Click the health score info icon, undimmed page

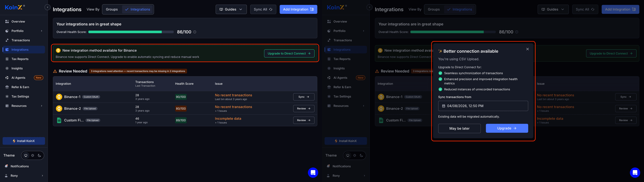(195, 32)
